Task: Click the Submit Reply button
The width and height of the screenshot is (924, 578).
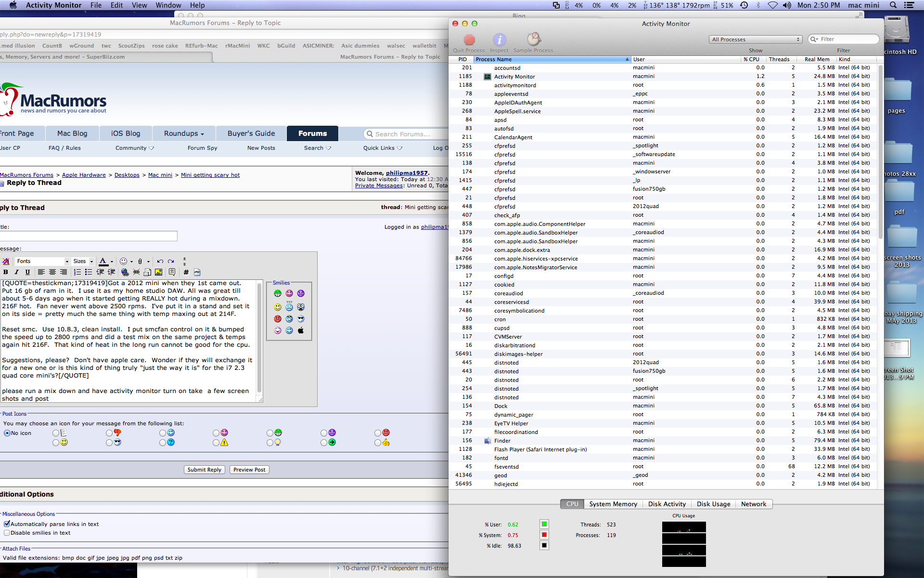Action: point(205,470)
